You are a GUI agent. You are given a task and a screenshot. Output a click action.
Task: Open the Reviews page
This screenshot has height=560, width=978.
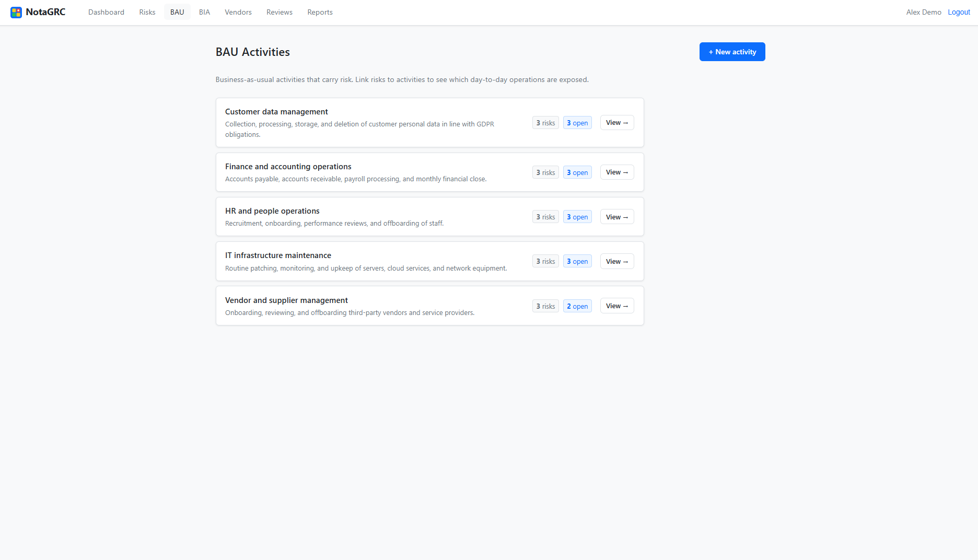(x=280, y=12)
